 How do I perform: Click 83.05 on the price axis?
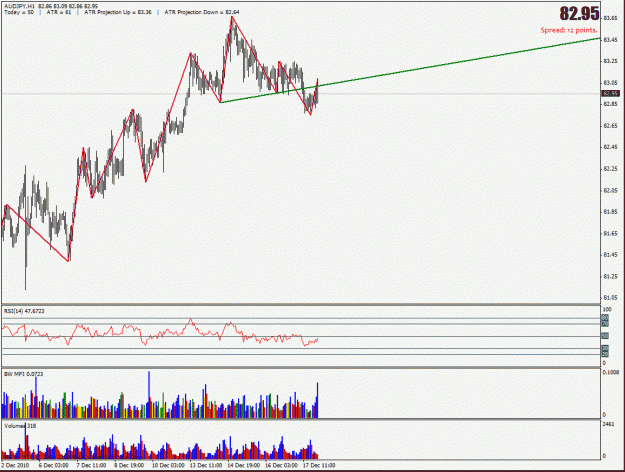tap(611, 83)
